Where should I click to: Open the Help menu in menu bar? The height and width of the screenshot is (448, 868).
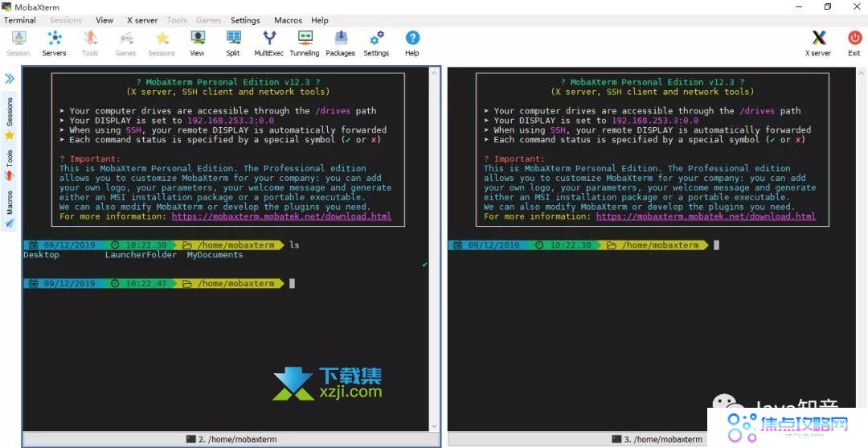(320, 20)
